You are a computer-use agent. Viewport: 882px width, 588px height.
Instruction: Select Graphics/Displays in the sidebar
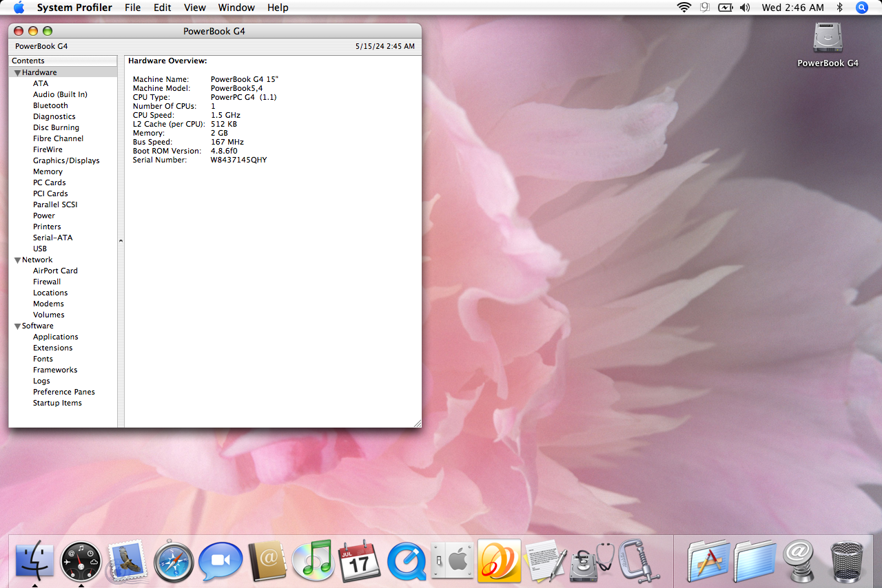pos(66,160)
